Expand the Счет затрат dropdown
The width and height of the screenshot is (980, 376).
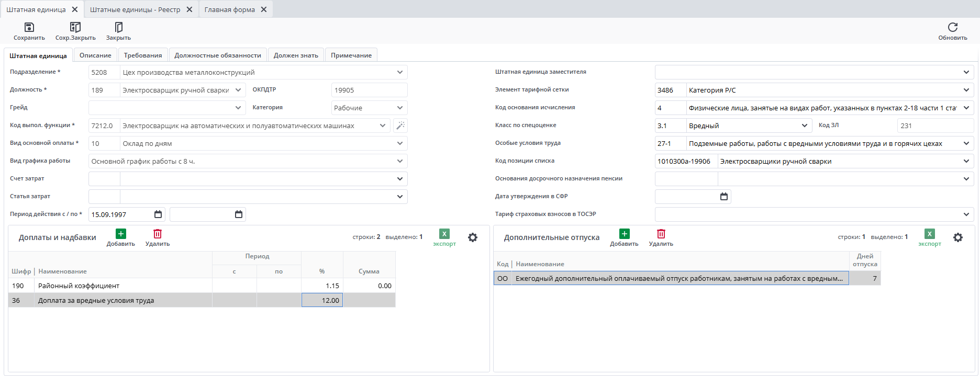400,179
